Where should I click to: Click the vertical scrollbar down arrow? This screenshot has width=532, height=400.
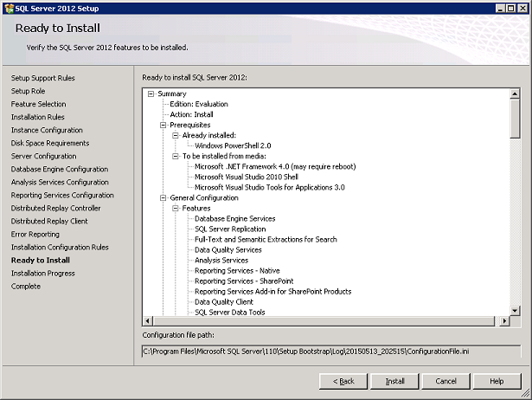[515, 310]
